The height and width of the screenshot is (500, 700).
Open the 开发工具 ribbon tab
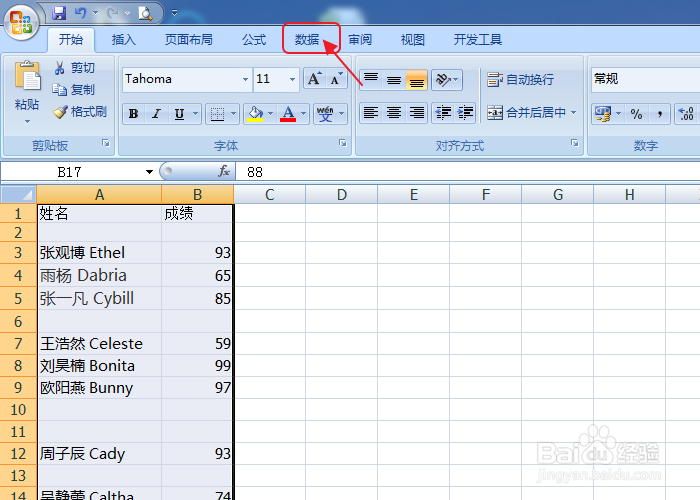(x=478, y=40)
